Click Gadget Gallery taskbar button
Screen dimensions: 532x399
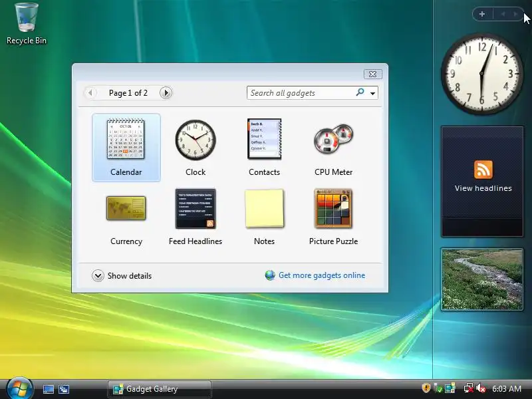(160, 389)
